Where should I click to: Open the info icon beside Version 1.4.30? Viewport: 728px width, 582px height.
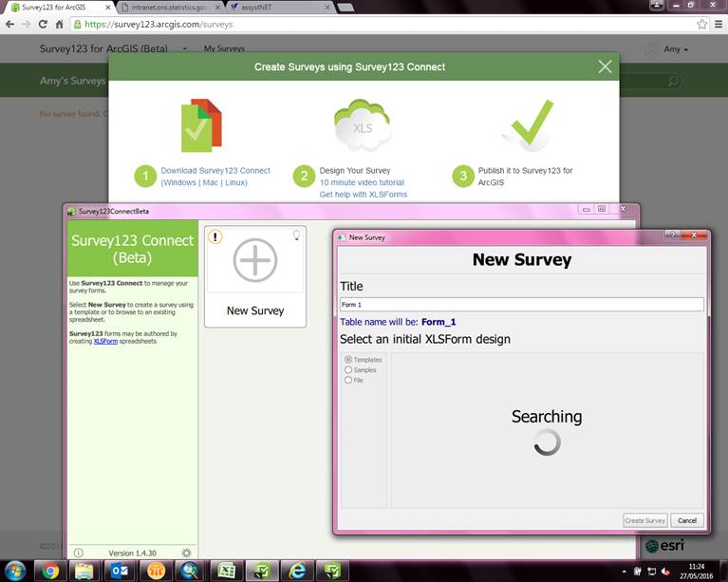(79, 553)
